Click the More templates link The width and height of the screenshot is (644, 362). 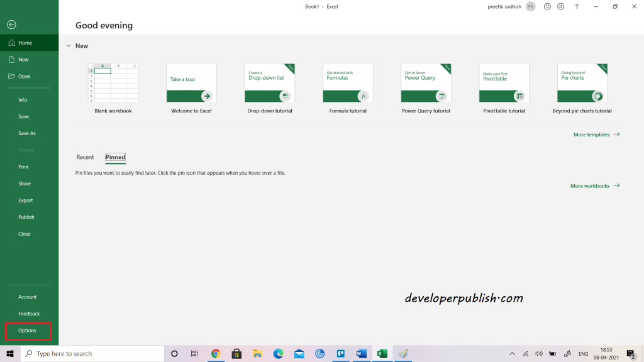[x=592, y=134]
